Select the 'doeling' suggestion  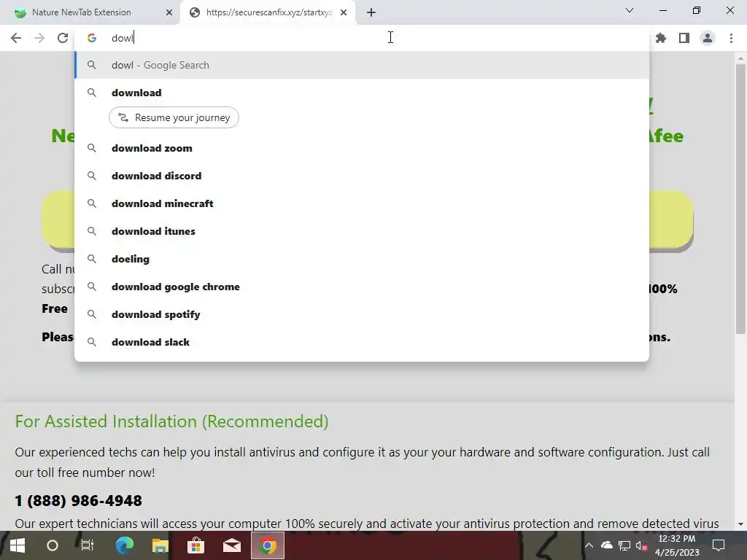[362, 259]
